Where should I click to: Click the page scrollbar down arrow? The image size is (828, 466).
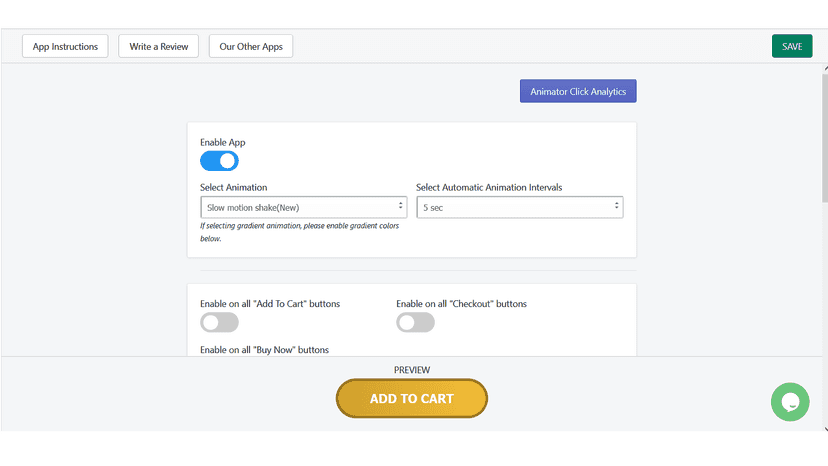tap(825, 429)
